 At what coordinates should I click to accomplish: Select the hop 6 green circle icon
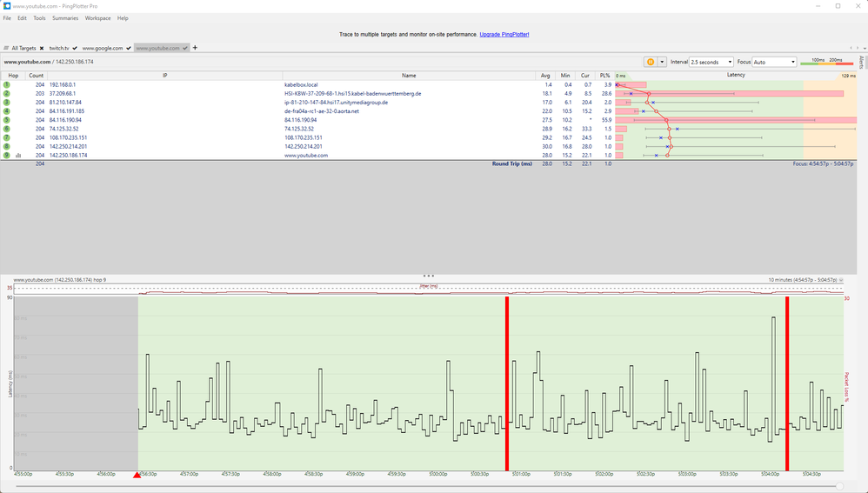[x=7, y=129]
